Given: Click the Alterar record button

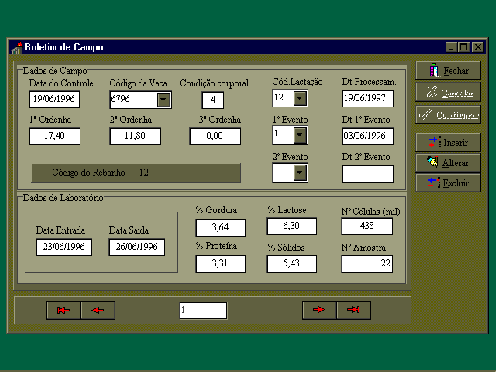Looking at the screenshot, I should click(448, 163).
